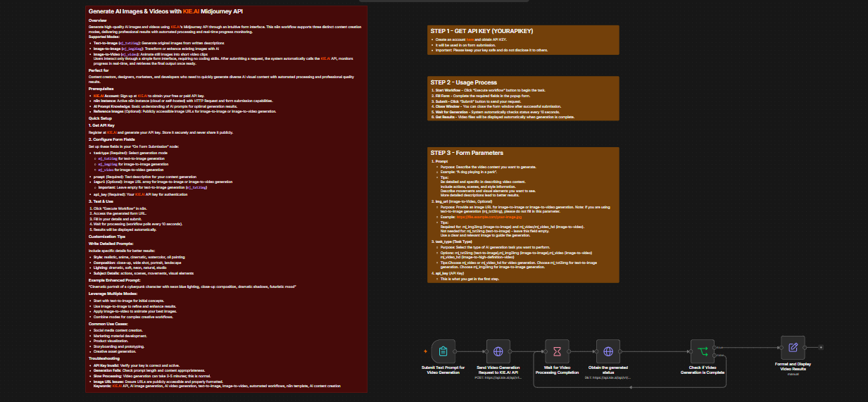The width and height of the screenshot is (868, 402).
Task: Open the Format and Display Video Results node
Action: coord(793,347)
